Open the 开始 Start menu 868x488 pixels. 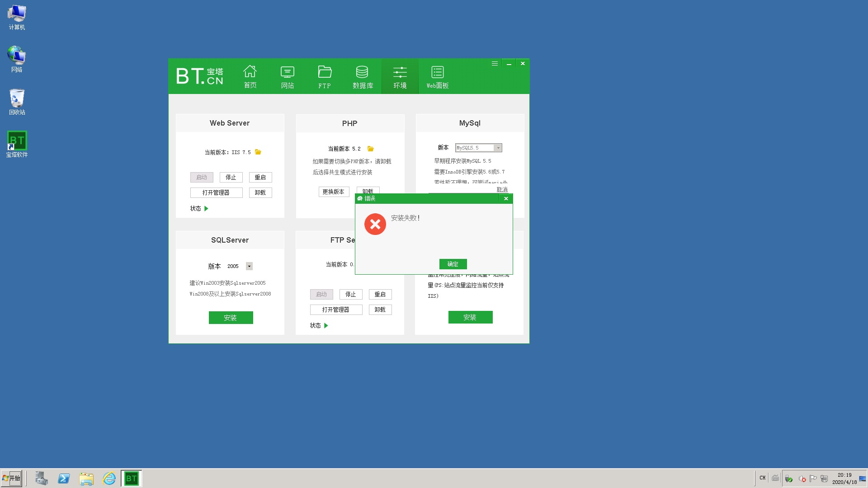pos(11,479)
